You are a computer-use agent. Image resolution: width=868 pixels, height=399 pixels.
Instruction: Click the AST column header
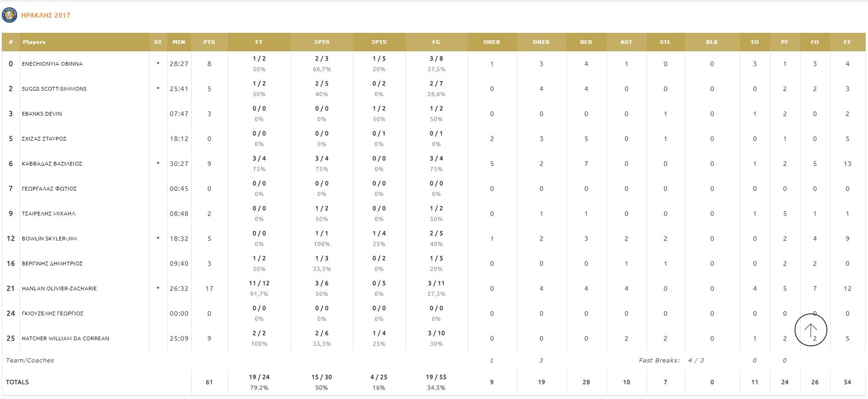(626, 42)
